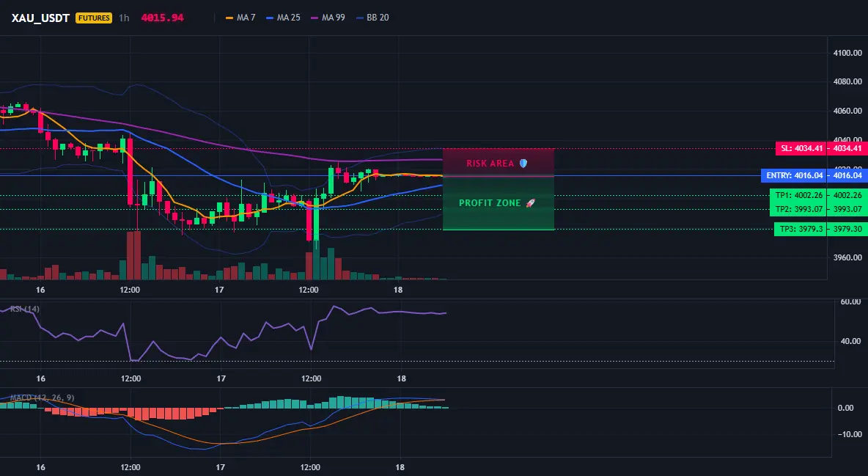Click date 17 on main chart axis
The image size is (868, 476).
pos(219,290)
